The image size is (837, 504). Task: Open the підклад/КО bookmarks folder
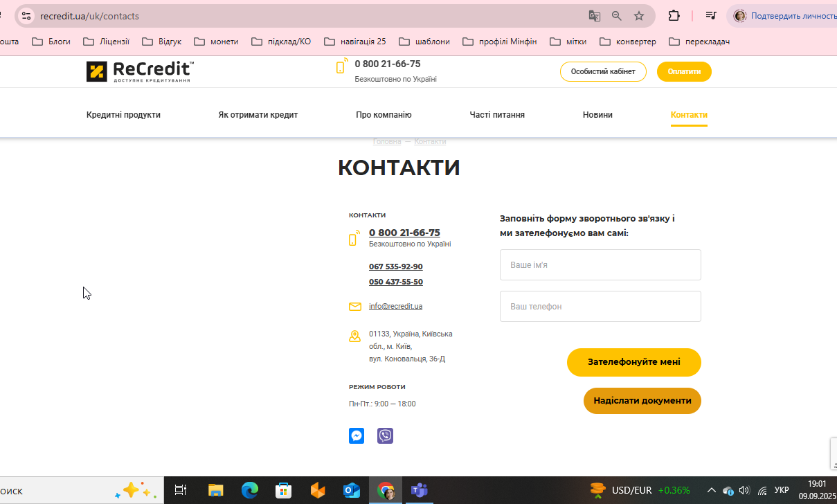point(280,42)
